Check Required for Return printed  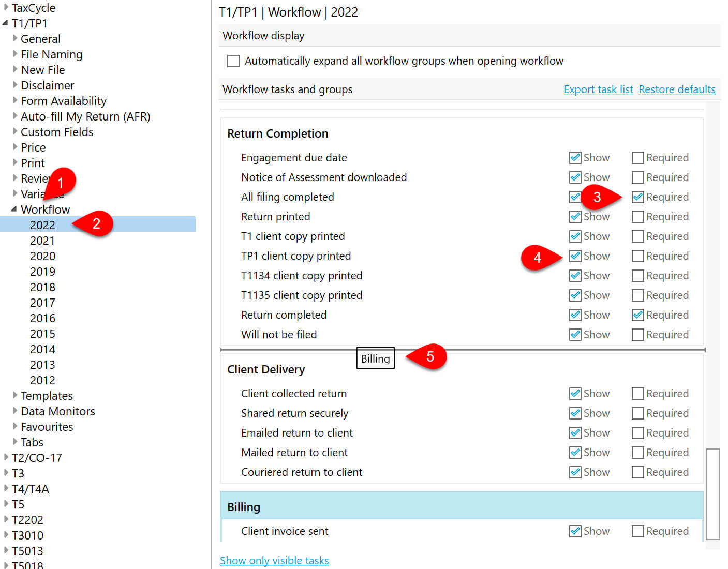pyautogui.click(x=638, y=217)
